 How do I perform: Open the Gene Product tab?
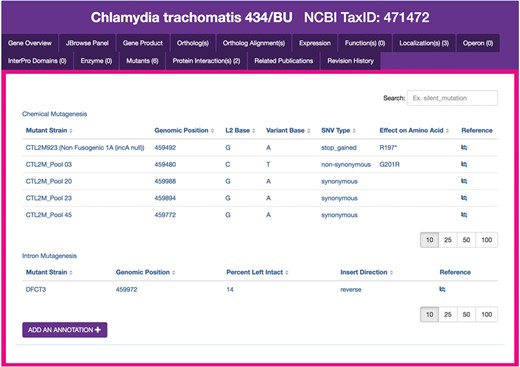click(143, 43)
